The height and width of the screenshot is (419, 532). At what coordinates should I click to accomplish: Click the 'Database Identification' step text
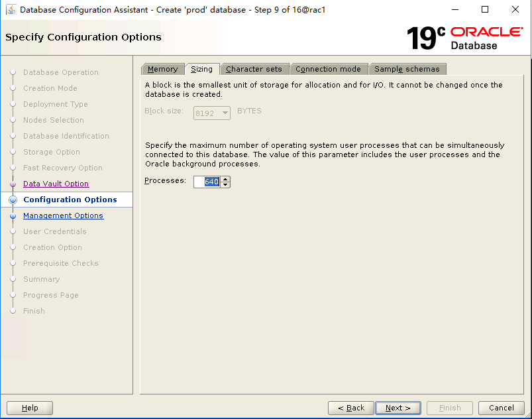[66, 136]
